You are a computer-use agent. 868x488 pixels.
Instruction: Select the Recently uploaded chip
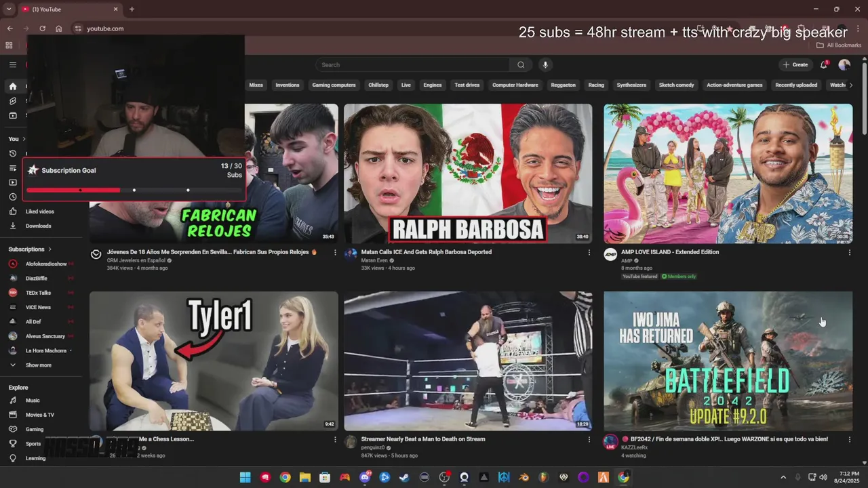click(796, 85)
